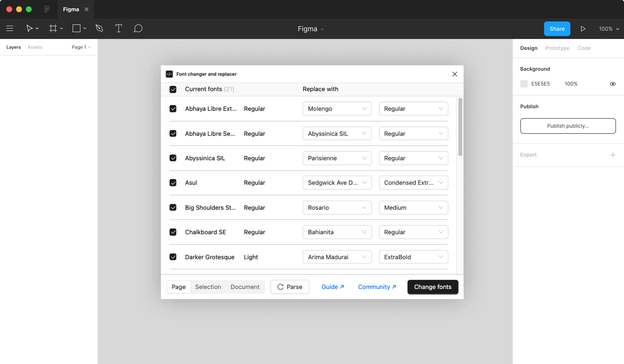Click the Change fonts button

click(x=433, y=287)
